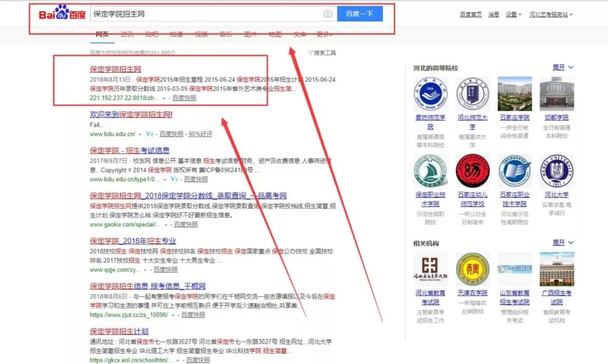Expand dropdown arrow beside www.qqje.com URL
The width and height of the screenshot is (608, 364).
point(145,270)
